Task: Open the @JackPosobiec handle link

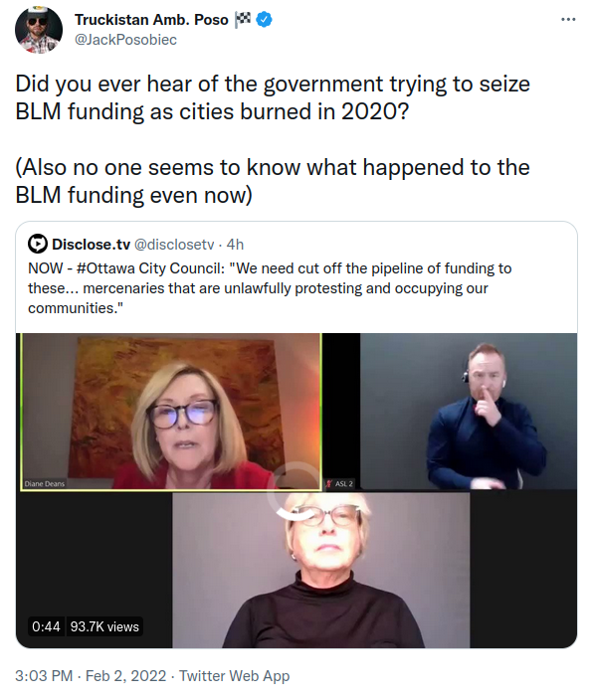Action: pos(125,40)
